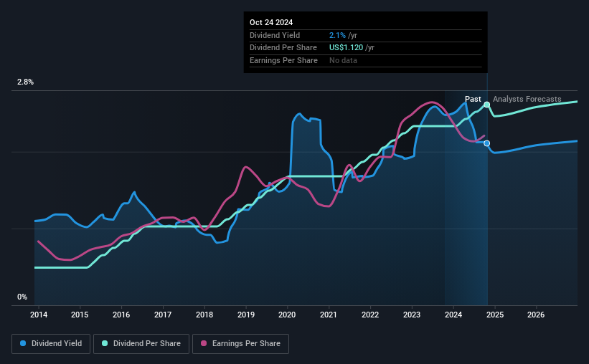
Task: Click the blue Dividend Yield marker dot
Action: [487, 143]
